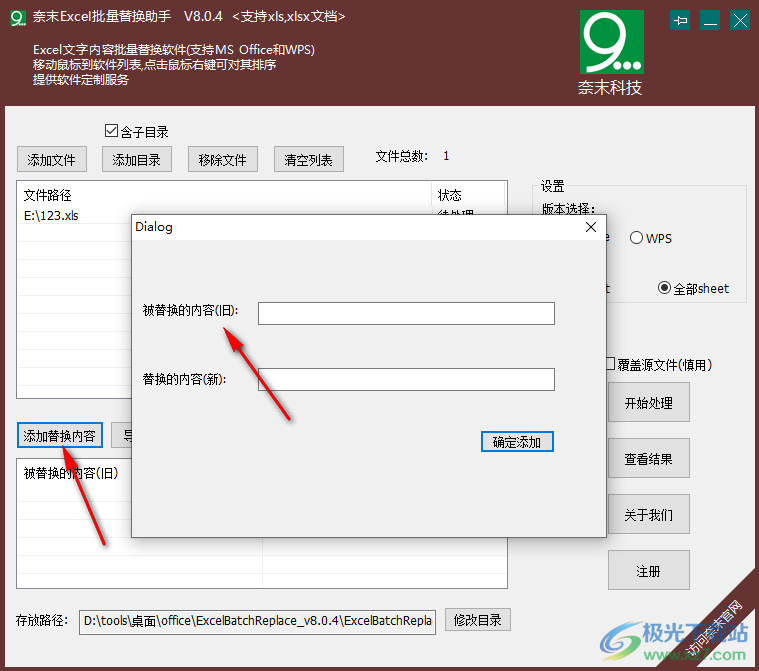The image size is (759, 671).
Task: Click the 关于我们 button
Action: tap(648, 514)
